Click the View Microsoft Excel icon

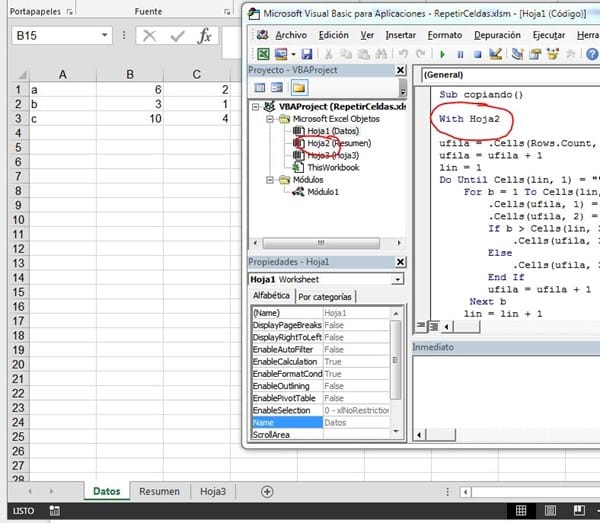coord(263,54)
